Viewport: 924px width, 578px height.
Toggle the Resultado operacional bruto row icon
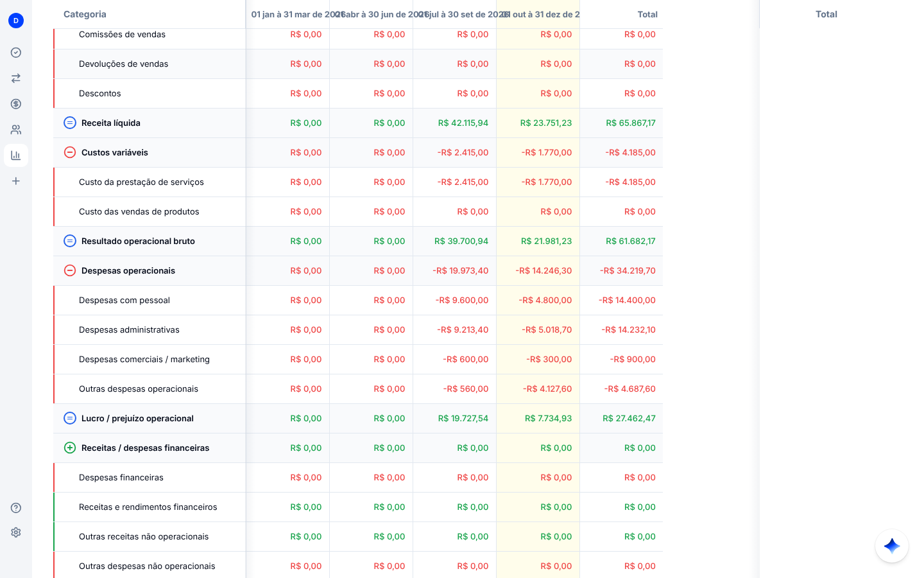click(70, 241)
